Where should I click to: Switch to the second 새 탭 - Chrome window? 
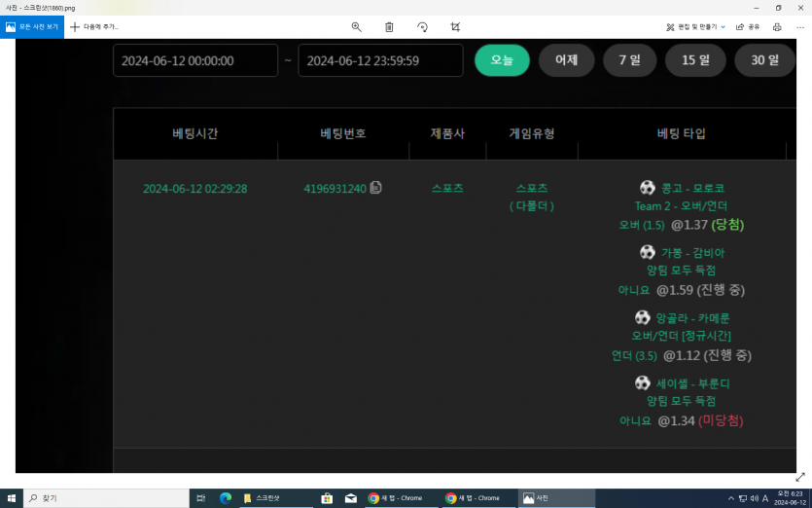(x=478, y=498)
